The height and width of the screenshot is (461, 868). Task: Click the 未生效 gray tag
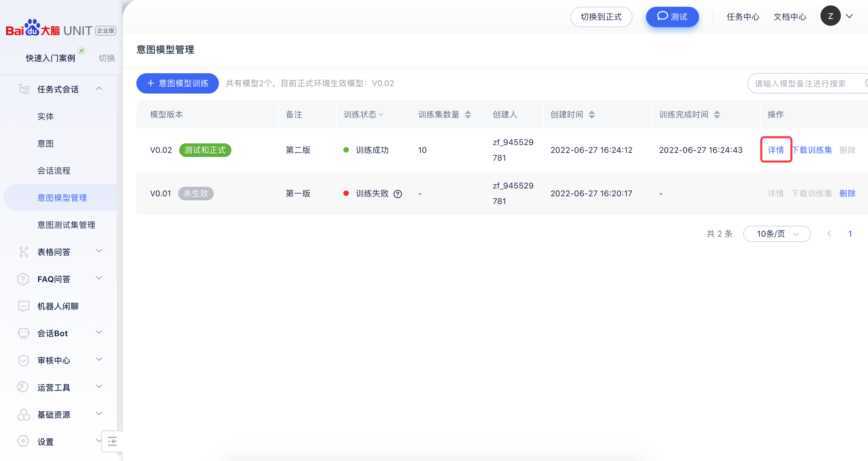[x=195, y=193]
